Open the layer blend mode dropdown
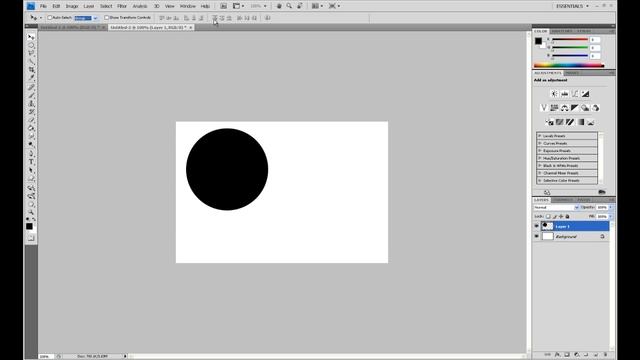This screenshot has width=640, height=360. [x=556, y=208]
